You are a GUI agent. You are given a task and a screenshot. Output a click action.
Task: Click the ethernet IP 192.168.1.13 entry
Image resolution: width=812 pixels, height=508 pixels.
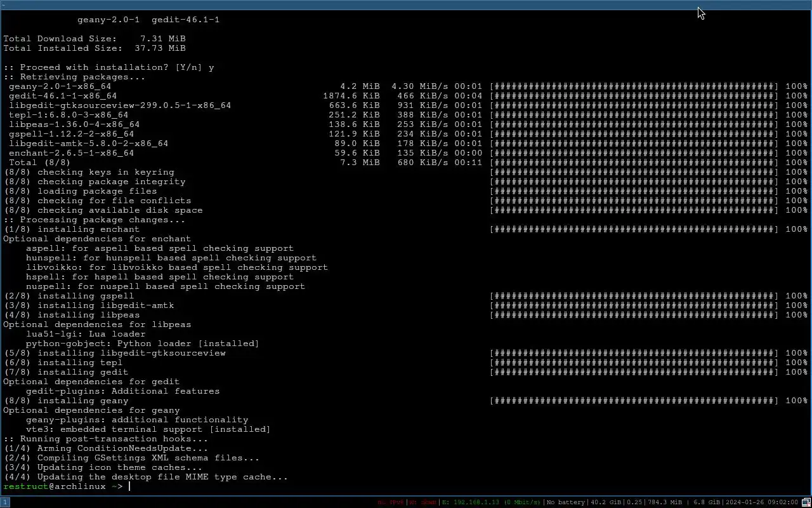pyautogui.click(x=491, y=502)
